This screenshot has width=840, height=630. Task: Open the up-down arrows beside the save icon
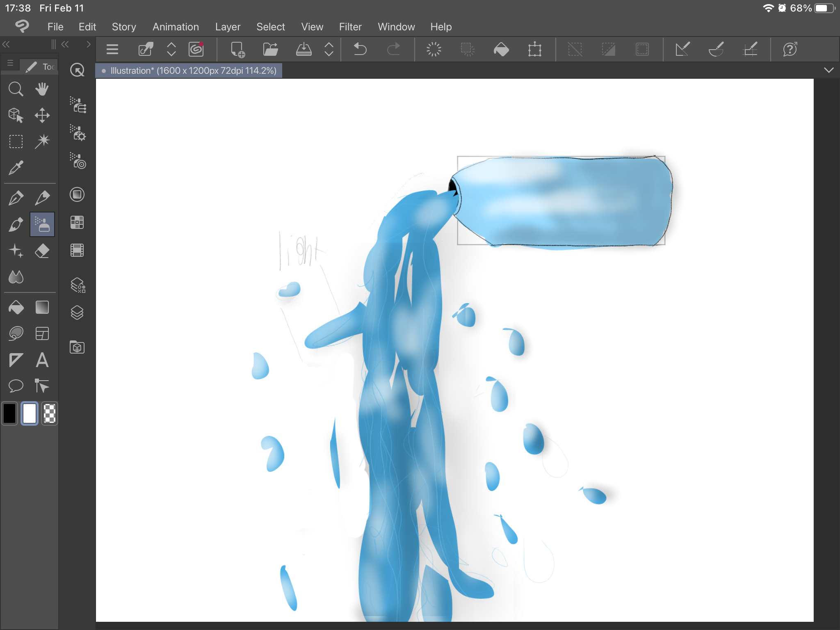329,49
